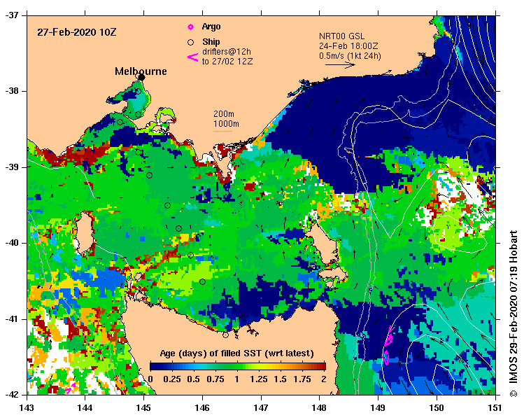Click the IMOS 29-Feb-2020 07:19 Hobart credit
The image size is (524, 420).
(x=514, y=314)
